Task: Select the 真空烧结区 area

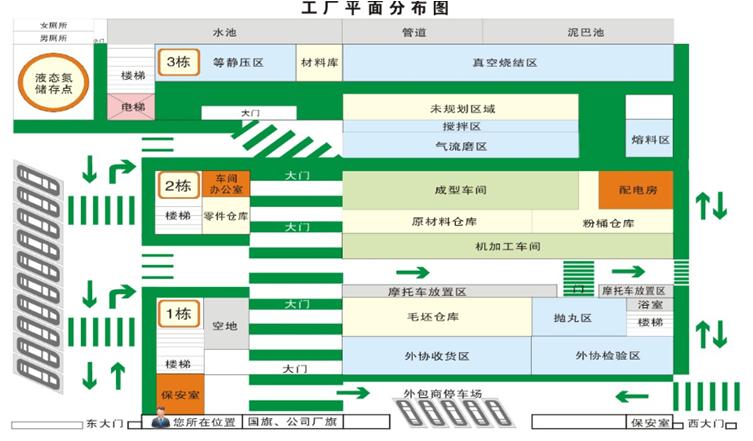Action: point(505,63)
